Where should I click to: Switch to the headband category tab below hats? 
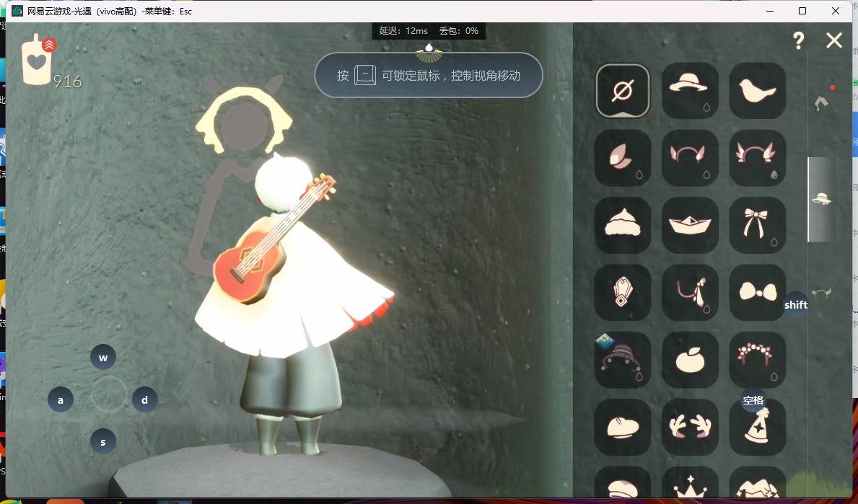[822, 293]
